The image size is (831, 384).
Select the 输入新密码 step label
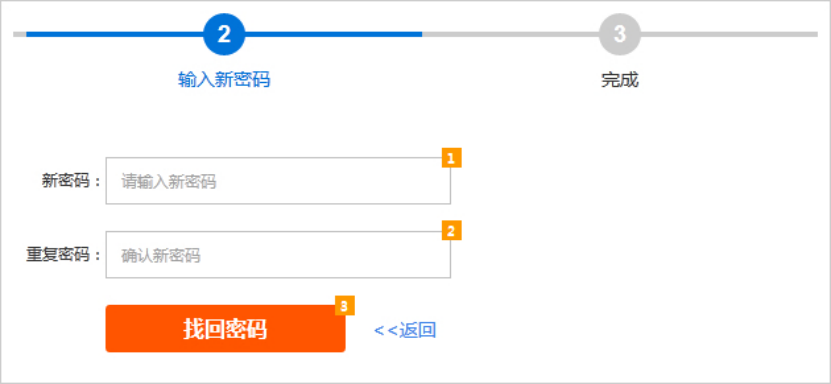coord(224,80)
